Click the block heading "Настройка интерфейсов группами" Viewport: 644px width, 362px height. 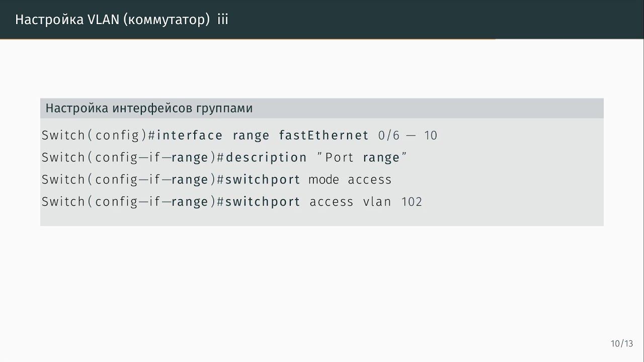(x=149, y=108)
